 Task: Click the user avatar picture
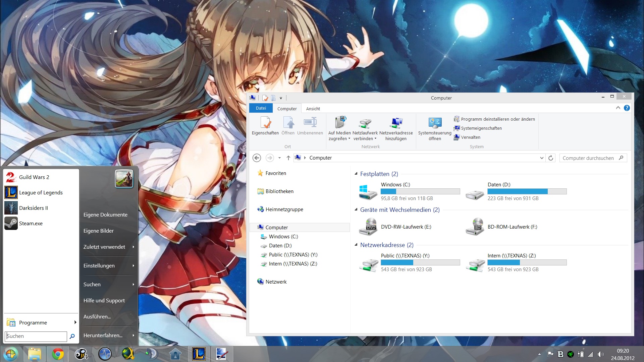click(x=124, y=179)
